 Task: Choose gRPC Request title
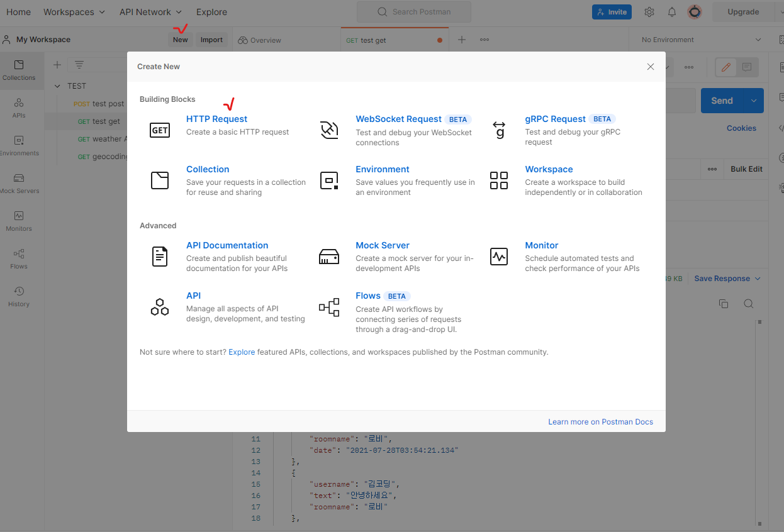(555, 119)
